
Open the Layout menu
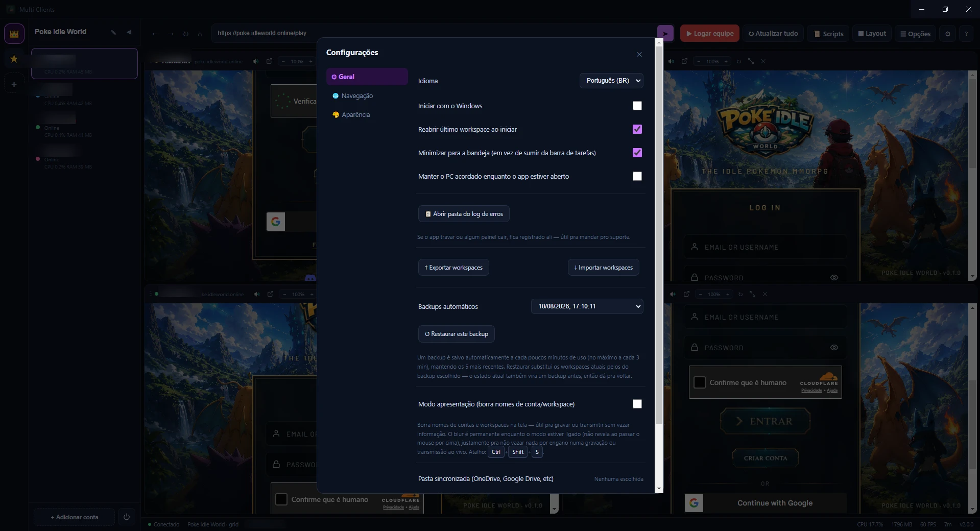[x=872, y=34]
